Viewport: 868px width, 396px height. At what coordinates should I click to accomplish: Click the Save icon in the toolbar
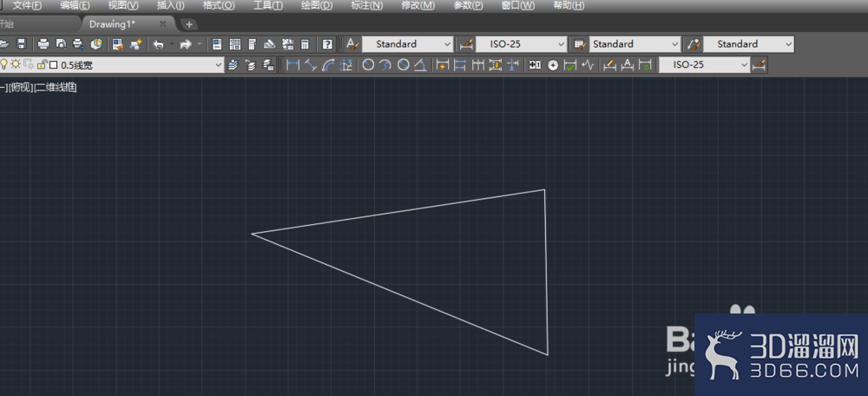(x=22, y=43)
